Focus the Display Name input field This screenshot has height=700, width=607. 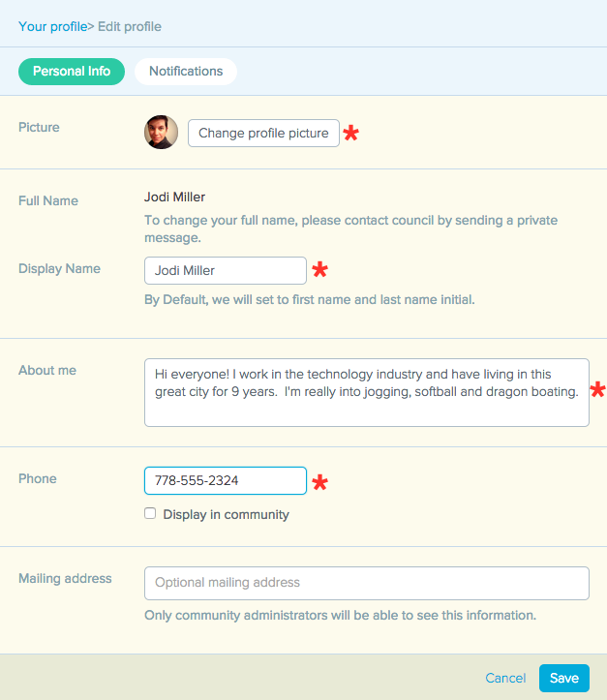(225, 271)
